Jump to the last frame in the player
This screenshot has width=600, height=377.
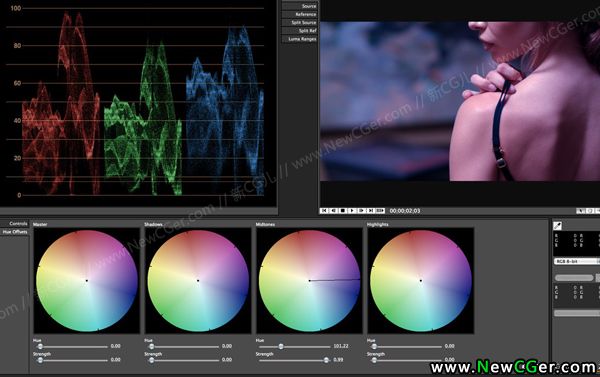coord(371,211)
